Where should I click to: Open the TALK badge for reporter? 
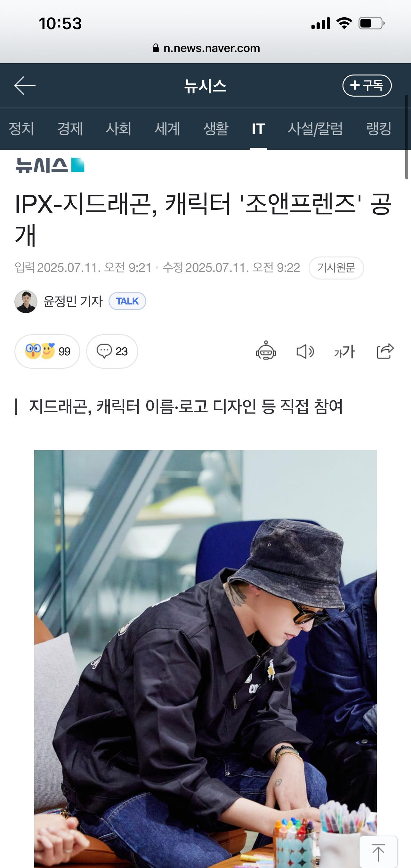(127, 301)
